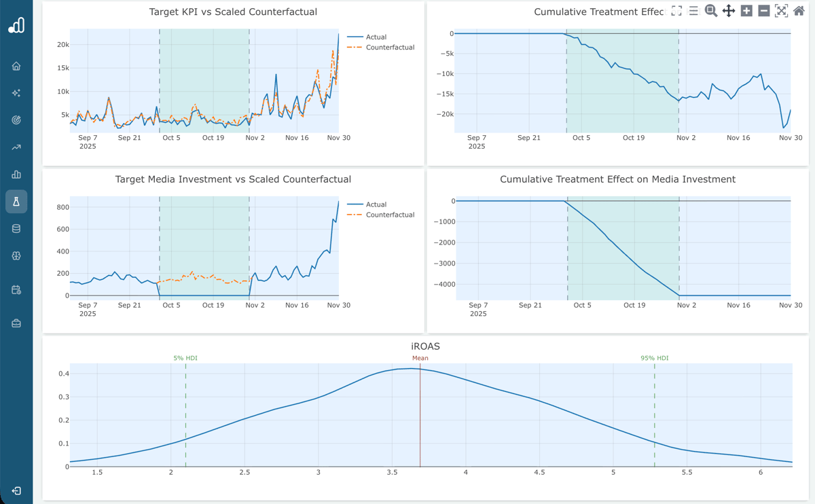Open the target goals icon in the sidebar
The width and height of the screenshot is (815, 504).
16,120
